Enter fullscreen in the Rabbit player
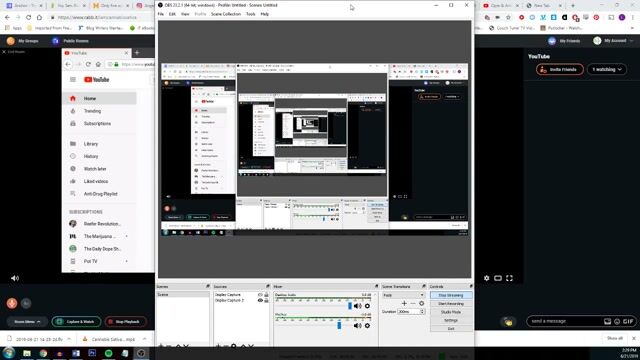 509,278
